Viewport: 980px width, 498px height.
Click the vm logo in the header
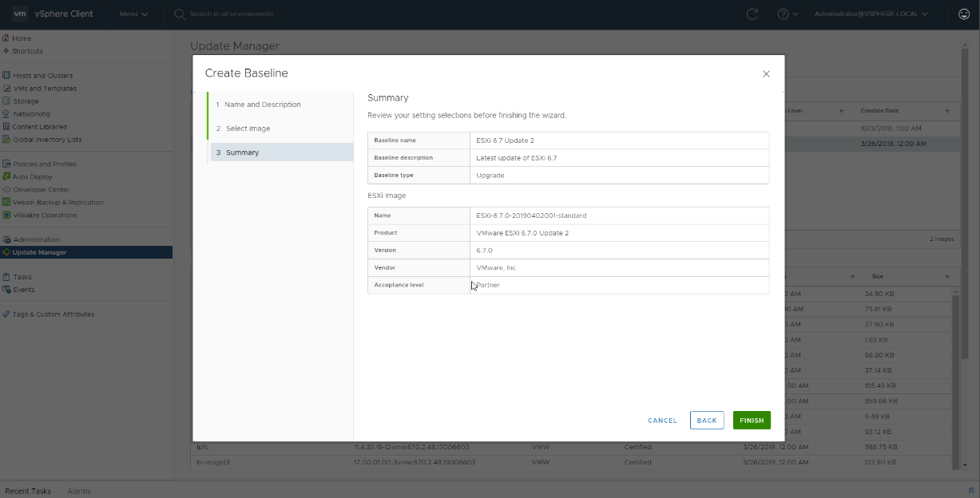(20, 14)
